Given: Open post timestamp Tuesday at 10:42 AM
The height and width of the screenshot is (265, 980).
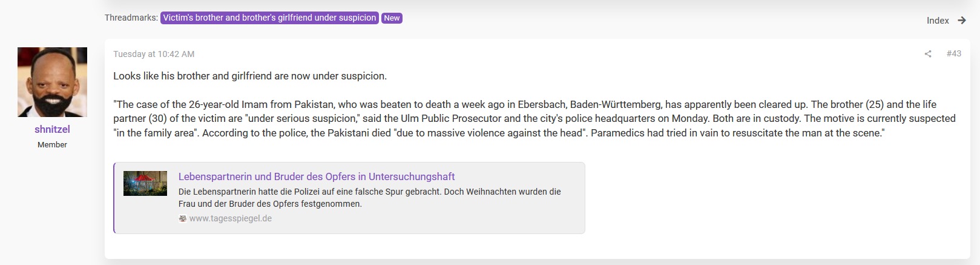Looking at the screenshot, I should point(154,54).
